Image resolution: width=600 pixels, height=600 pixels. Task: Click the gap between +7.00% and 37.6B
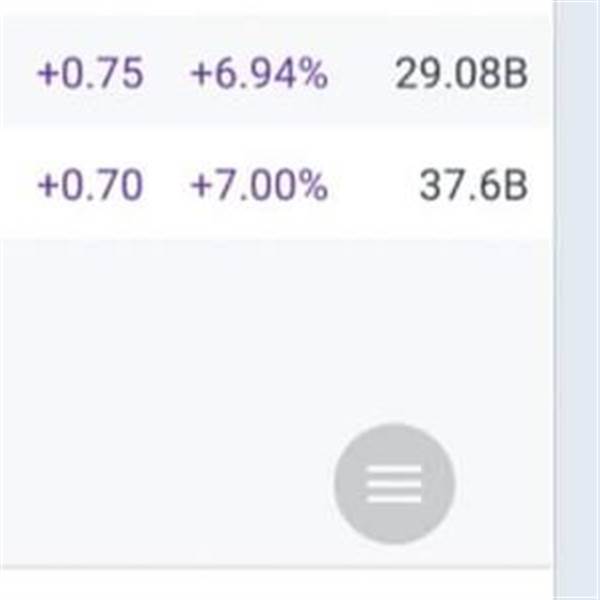tap(373, 186)
